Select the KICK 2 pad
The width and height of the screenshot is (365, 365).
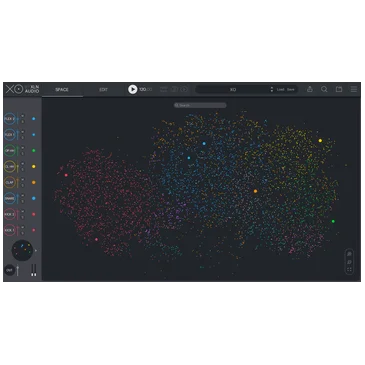click(9, 214)
